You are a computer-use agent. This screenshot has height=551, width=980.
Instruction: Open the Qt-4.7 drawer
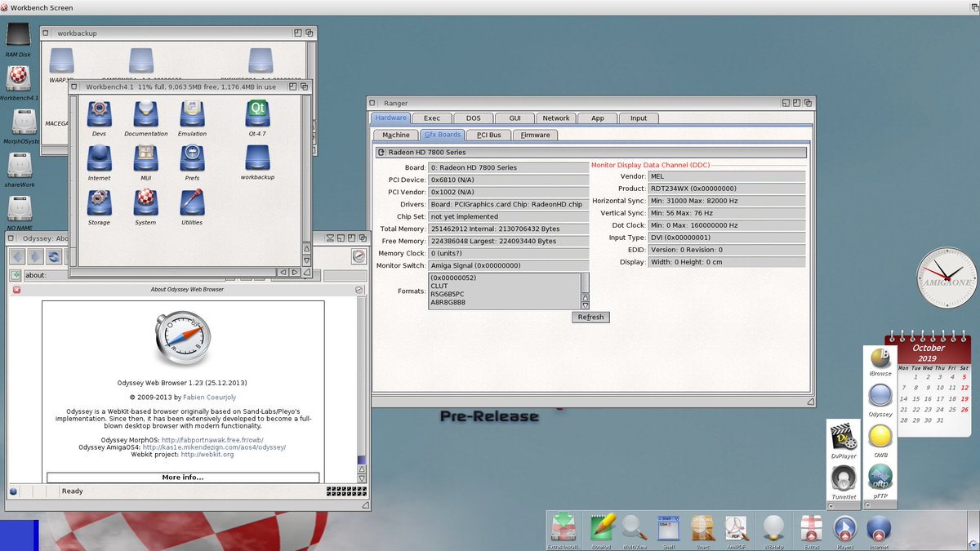(257, 118)
